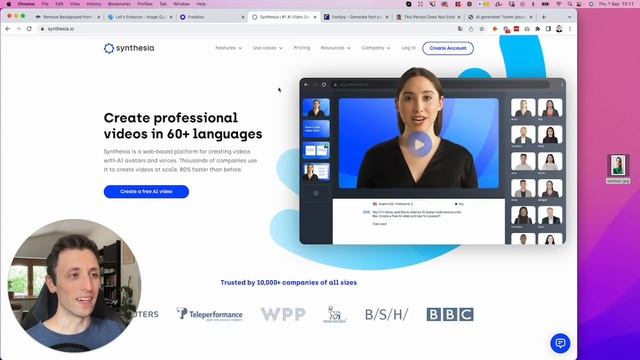Bookmark this page with the star icon
The image size is (640, 360).
(482, 29)
